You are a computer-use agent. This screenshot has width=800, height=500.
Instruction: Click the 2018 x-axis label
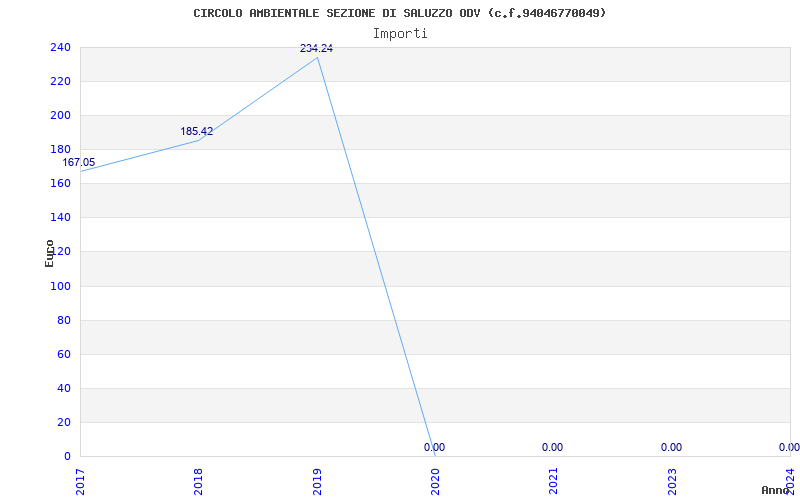click(x=198, y=482)
